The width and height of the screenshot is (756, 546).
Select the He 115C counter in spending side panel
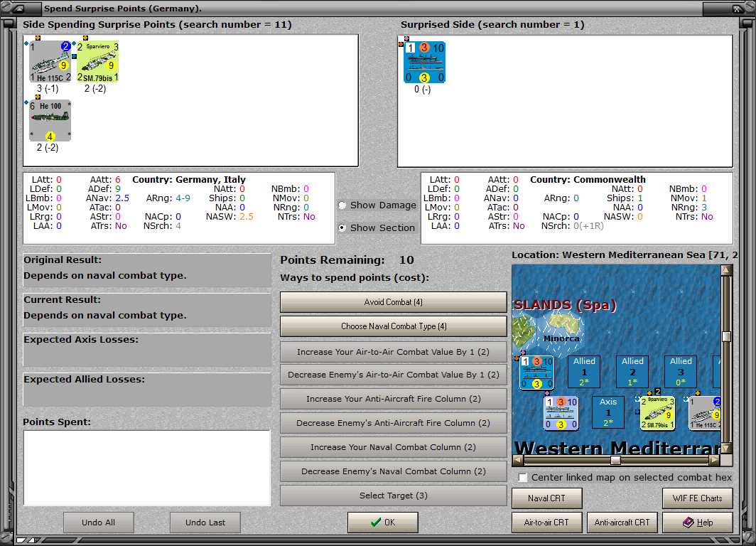point(50,62)
